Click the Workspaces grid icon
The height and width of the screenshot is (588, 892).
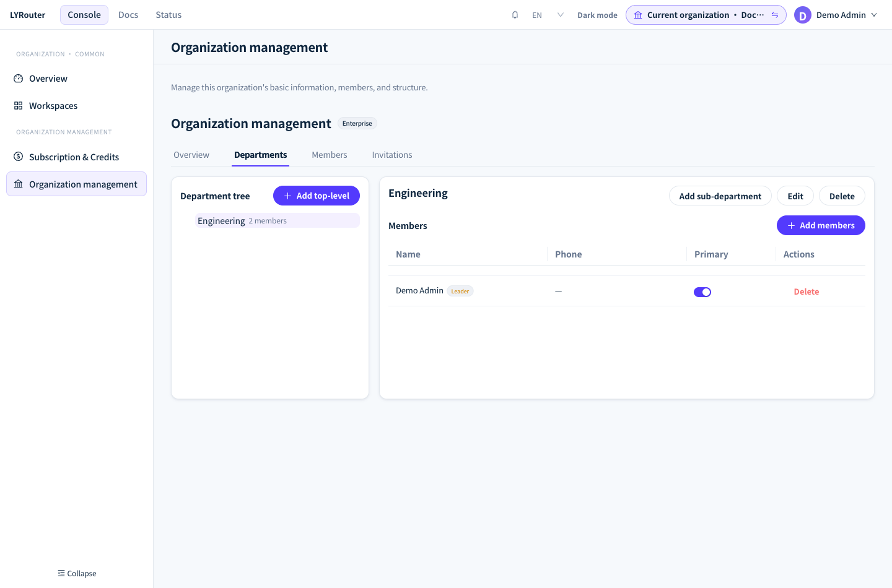19,106
